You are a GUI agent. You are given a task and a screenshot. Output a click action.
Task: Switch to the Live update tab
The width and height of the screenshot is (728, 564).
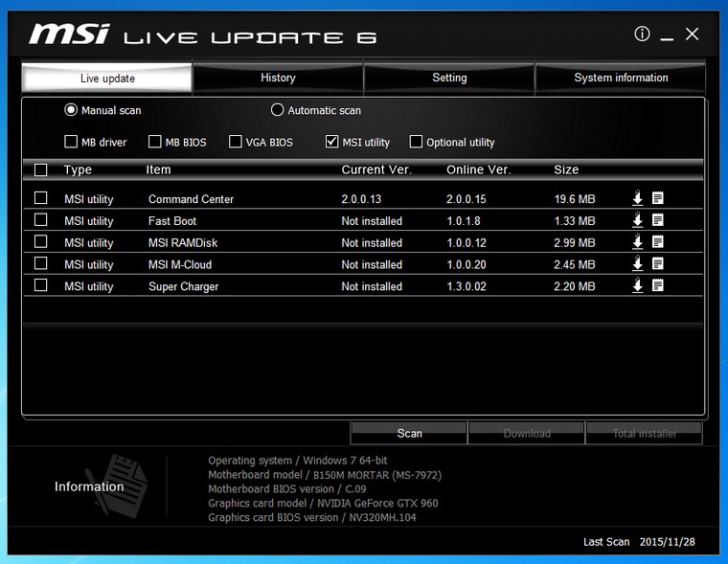[x=106, y=78]
